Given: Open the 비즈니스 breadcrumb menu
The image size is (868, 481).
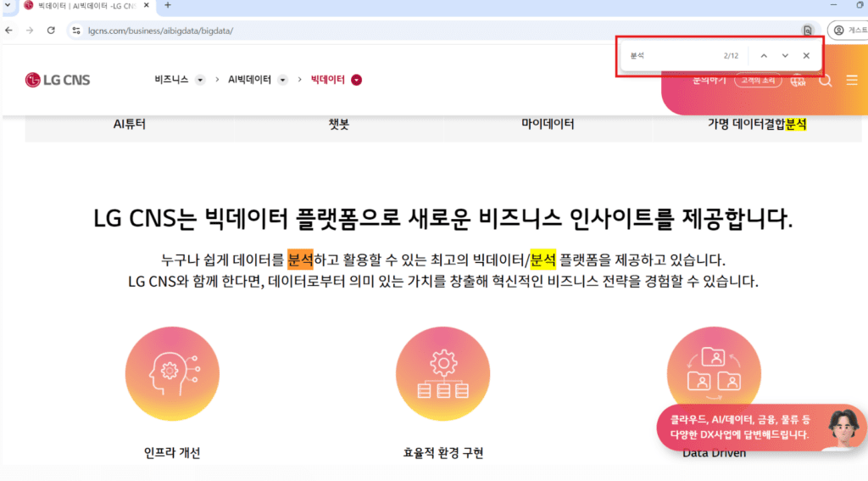Looking at the screenshot, I should 171,80.
